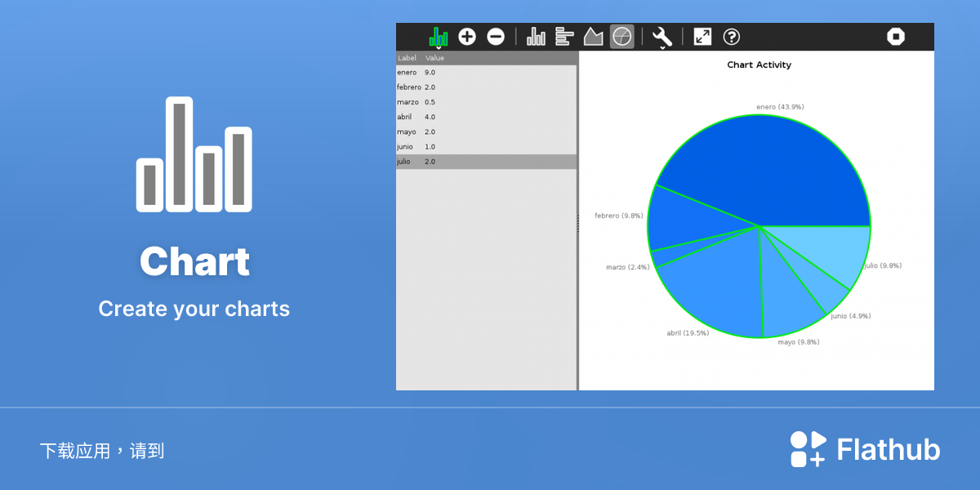The image size is (980, 490).
Task: Select the mayo row label
Action: click(x=407, y=131)
